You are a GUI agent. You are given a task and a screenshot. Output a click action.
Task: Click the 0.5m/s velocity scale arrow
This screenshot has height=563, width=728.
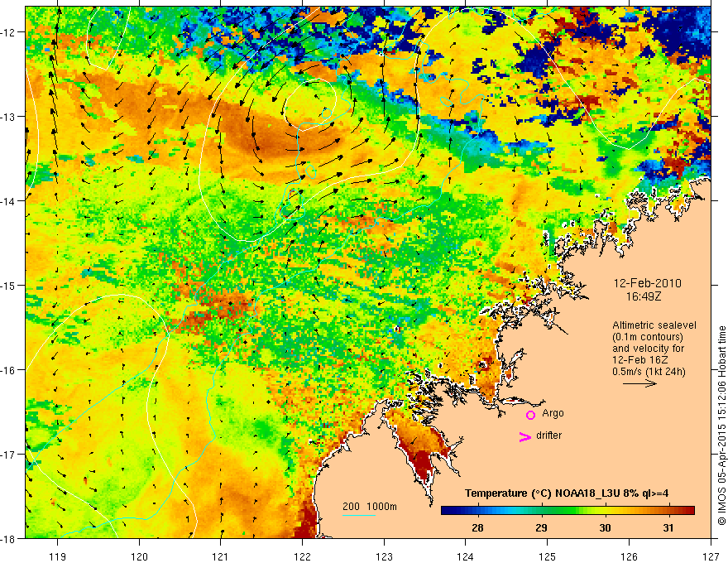pos(639,383)
